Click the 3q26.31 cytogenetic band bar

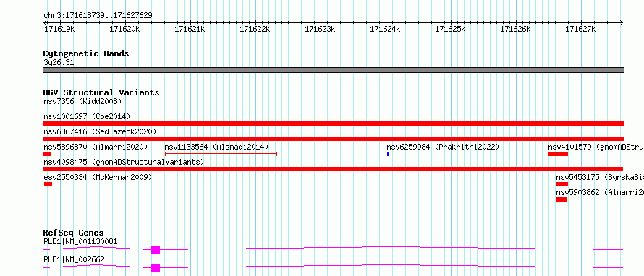(x=333, y=70)
